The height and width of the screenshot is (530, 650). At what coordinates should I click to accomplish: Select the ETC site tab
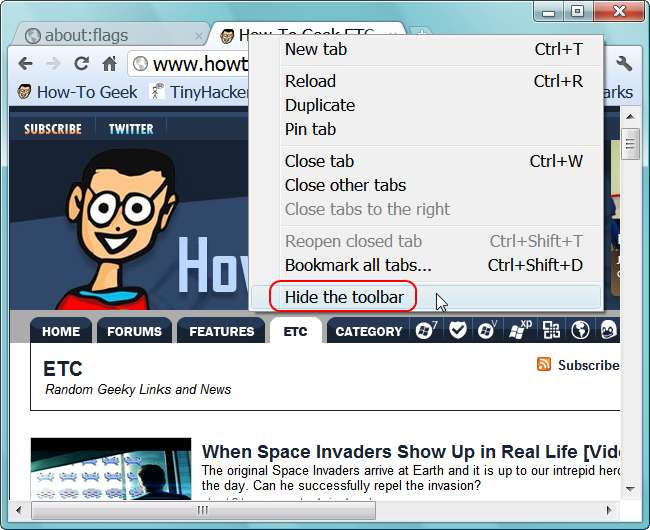[x=296, y=331]
